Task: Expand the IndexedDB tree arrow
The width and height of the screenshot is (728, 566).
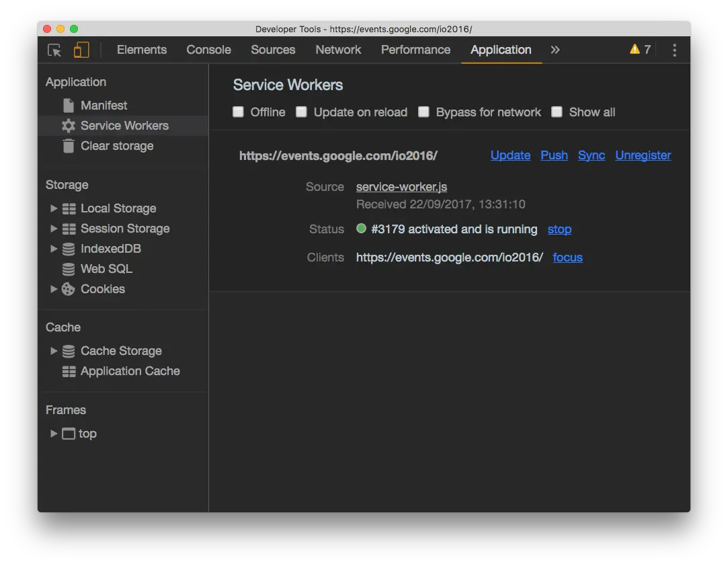Action: [x=53, y=249]
